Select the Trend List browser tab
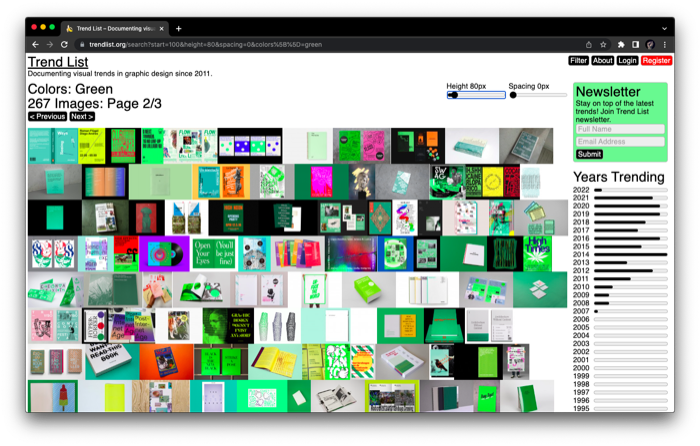This screenshot has height=446, width=700. (115, 29)
